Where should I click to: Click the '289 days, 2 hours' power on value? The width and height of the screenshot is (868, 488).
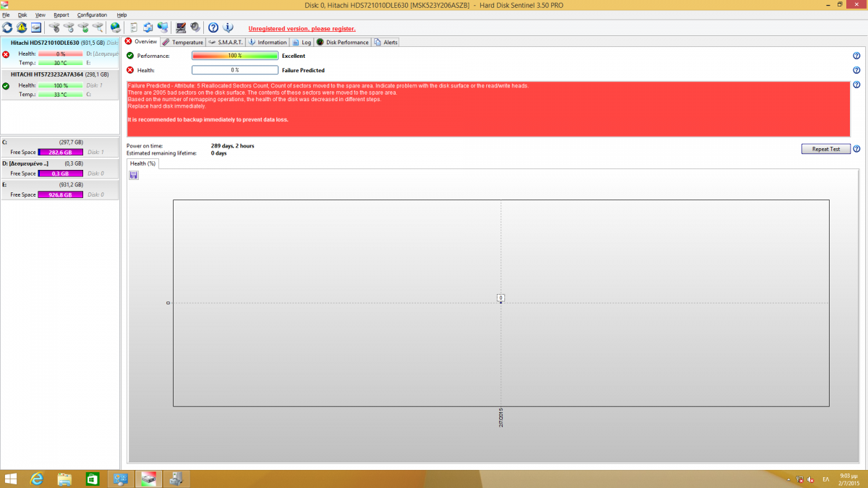click(x=232, y=146)
